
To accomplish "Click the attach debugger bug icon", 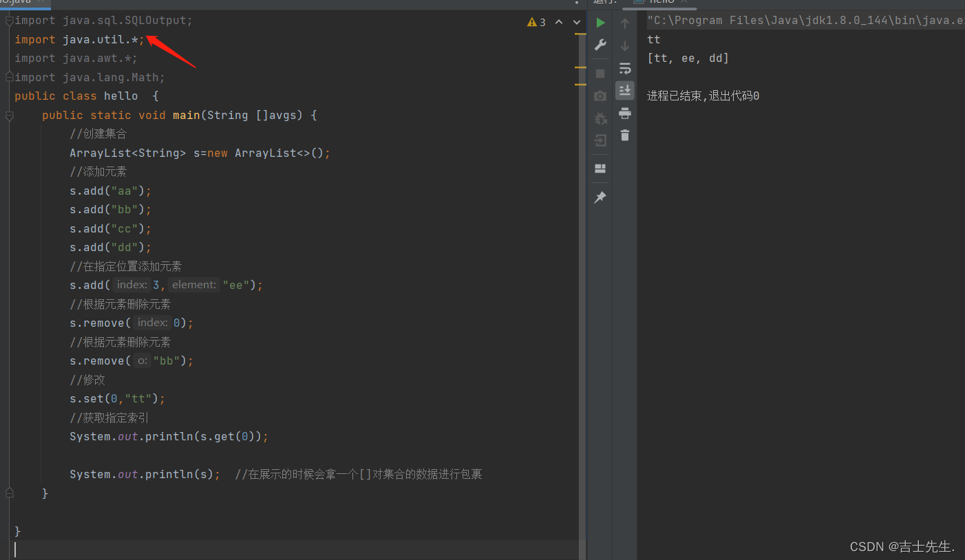I will click(600, 118).
